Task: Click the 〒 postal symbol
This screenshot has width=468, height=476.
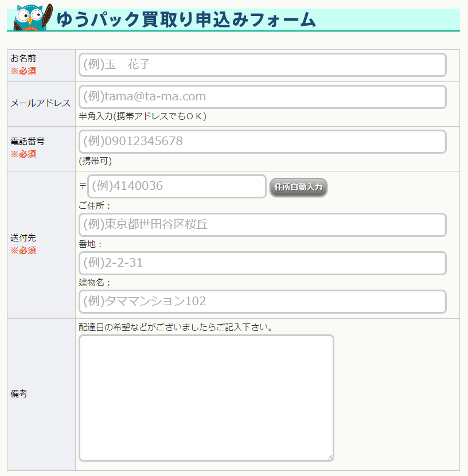Action: point(83,186)
